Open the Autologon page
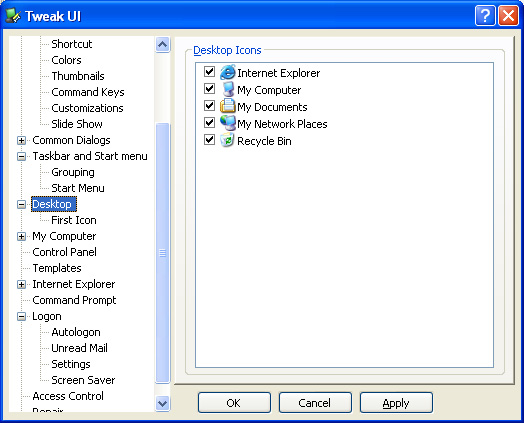This screenshot has width=524, height=423. 76,332
